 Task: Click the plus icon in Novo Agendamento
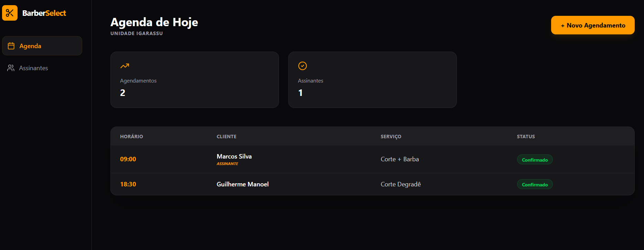point(563,25)
